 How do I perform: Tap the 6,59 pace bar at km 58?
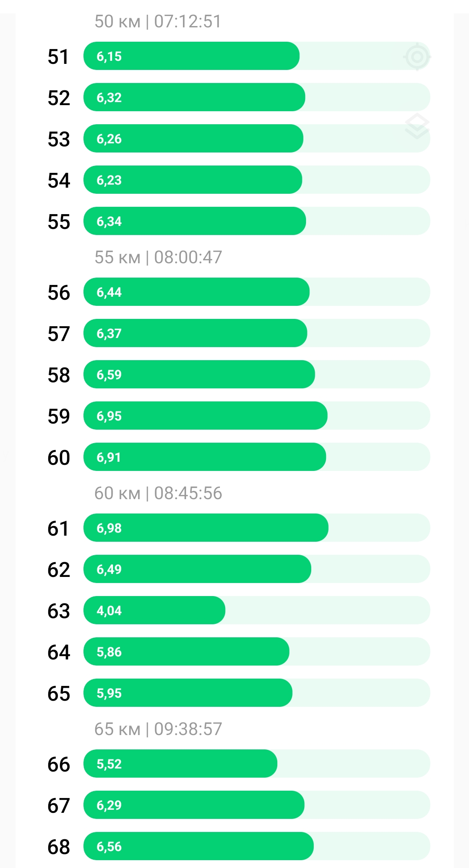click(x=199, y=374)
